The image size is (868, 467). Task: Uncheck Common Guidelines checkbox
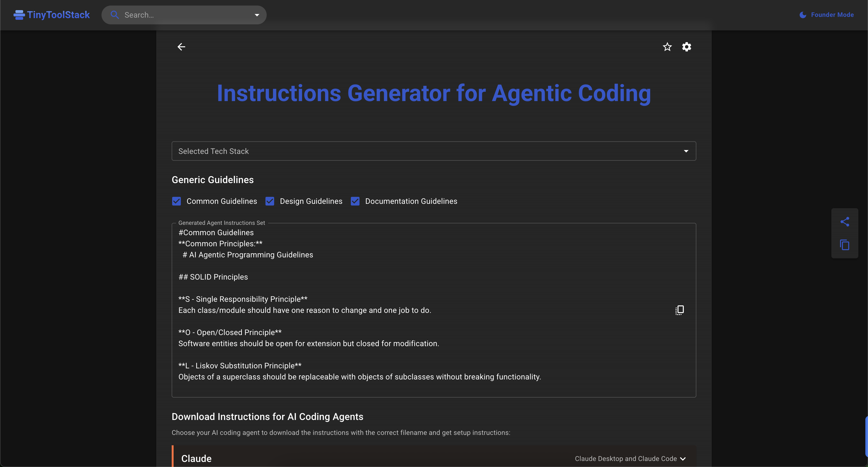[x=176, y=201]
